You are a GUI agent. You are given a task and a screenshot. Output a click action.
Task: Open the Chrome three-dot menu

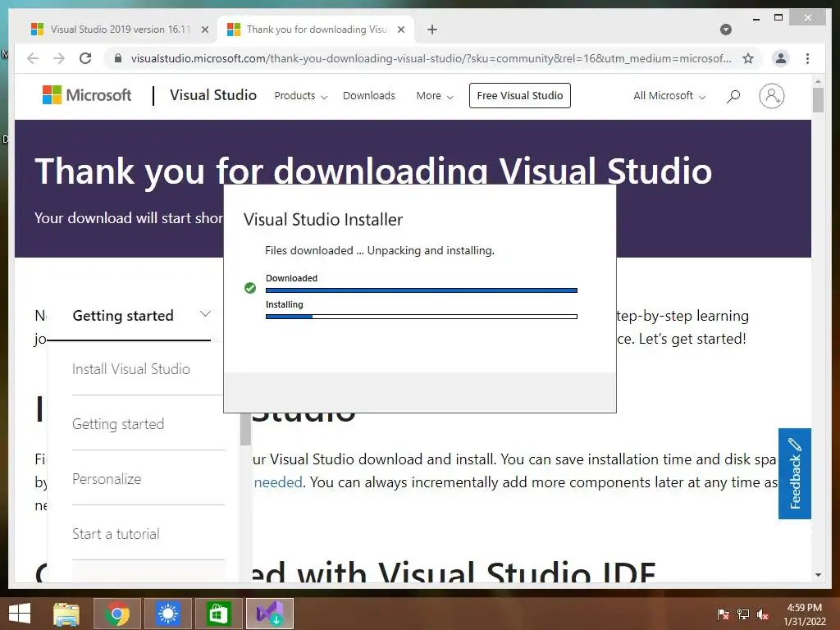[807, 58]
